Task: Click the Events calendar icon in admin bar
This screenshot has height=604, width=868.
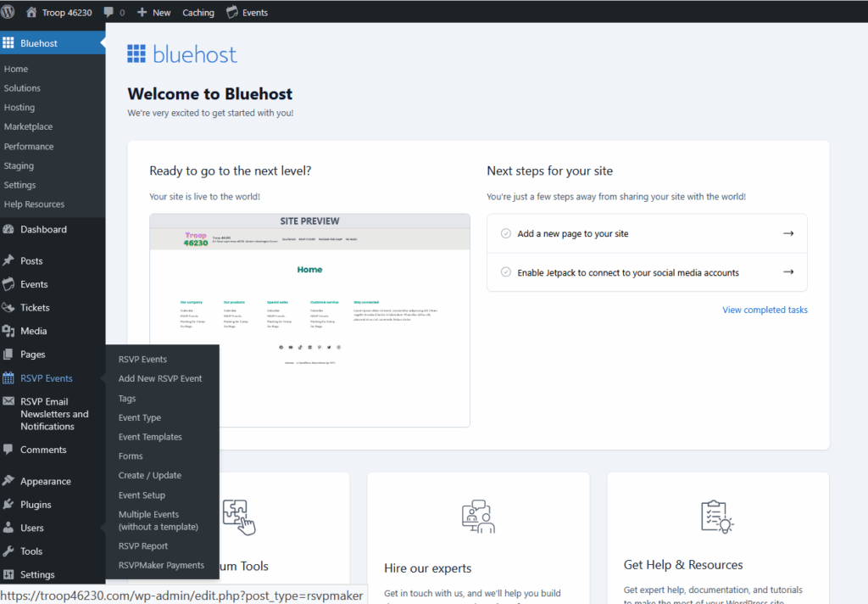Action: pos(232,12)
